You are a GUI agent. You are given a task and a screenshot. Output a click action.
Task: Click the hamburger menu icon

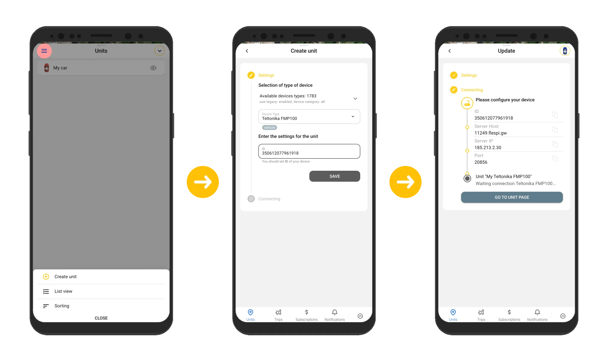[x=44, y=51]
